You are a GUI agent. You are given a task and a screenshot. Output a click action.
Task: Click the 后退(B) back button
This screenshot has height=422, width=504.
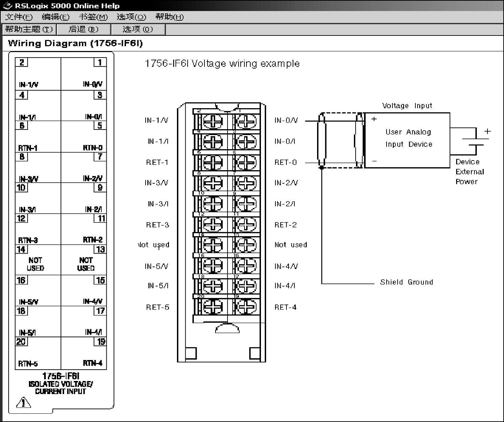click(x=83, y=29)
